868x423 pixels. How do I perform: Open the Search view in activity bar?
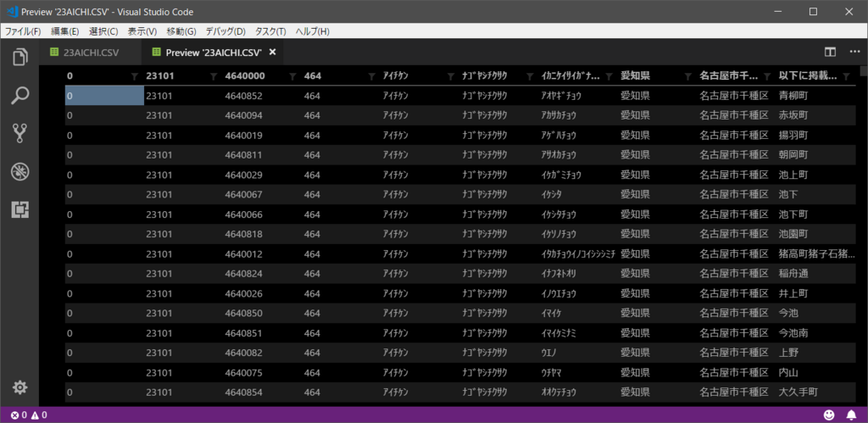click(x=20, y=95)
